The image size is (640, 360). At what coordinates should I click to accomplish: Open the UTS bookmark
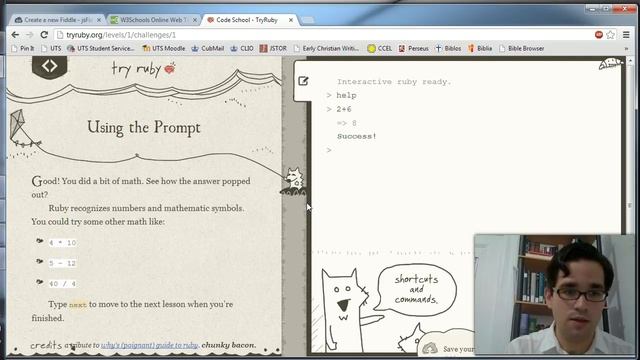tap(51, 48)
